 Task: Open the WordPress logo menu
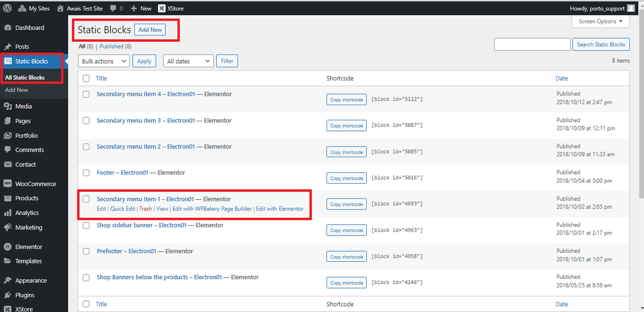click(7, 8)
